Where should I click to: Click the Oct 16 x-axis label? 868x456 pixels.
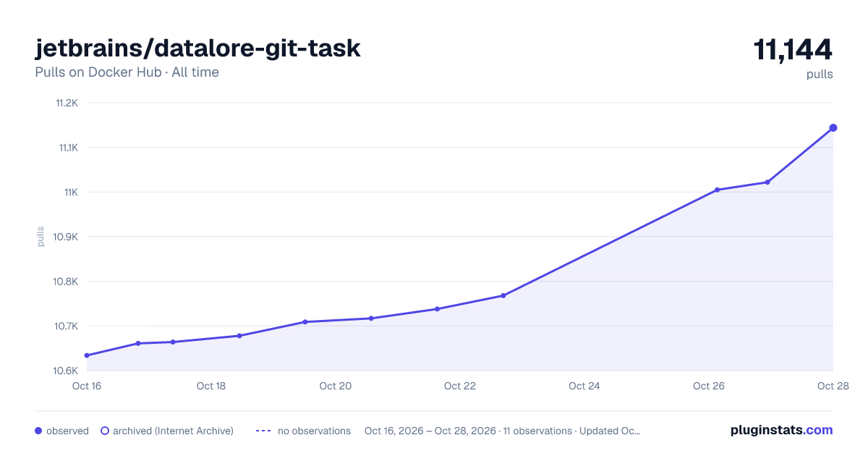pyautogui.click(x=87, y=386)
